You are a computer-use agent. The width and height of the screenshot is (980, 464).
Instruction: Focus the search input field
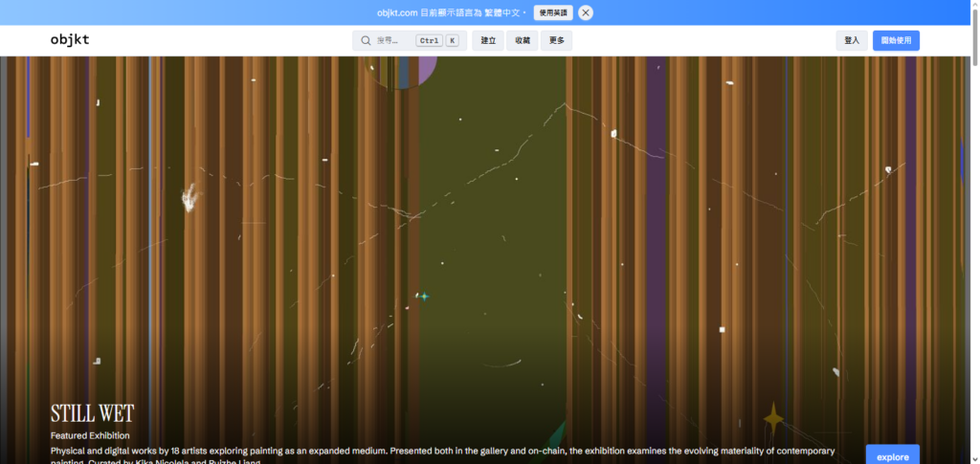[410, 40]
